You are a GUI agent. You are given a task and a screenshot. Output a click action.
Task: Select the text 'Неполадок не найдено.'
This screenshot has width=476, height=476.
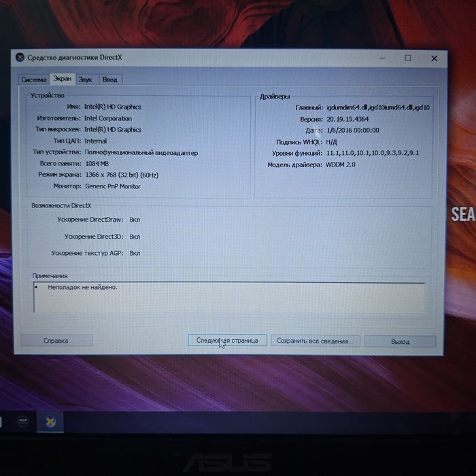pos(82,287)
